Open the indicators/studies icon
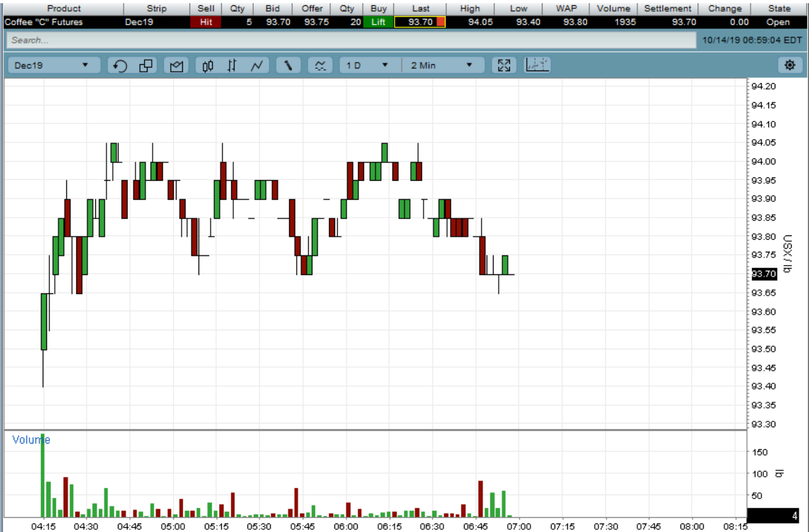The height and width of the screenshot is (532, 809). pyautogui.click(x=320, y=65)
